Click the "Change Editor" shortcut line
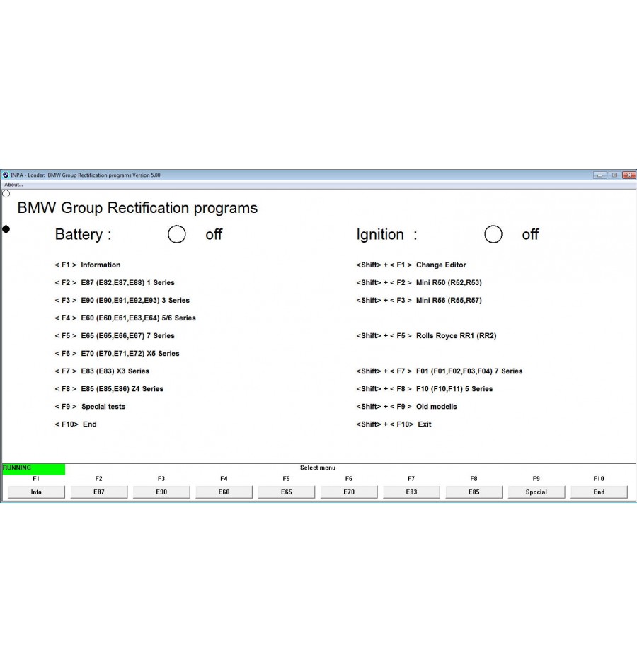The image size is (637, 672). [411, 265]
